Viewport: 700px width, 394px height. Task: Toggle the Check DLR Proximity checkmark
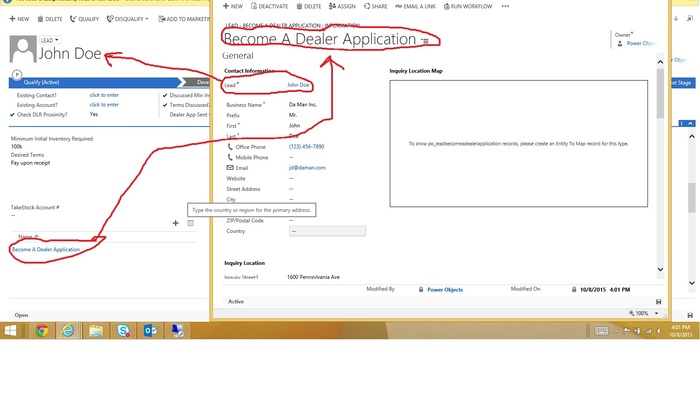(12, 115)
